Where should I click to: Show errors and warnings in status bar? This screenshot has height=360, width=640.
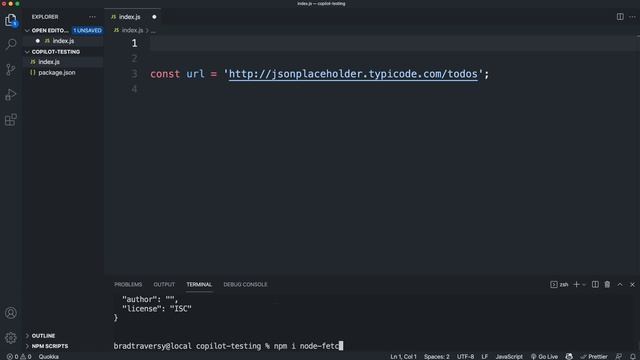coord(19,356)
